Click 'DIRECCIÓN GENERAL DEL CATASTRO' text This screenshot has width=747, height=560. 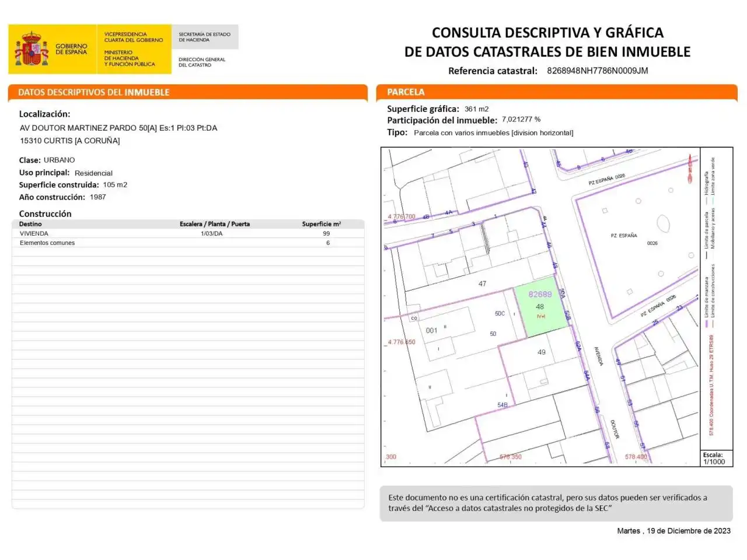(201, 62)
